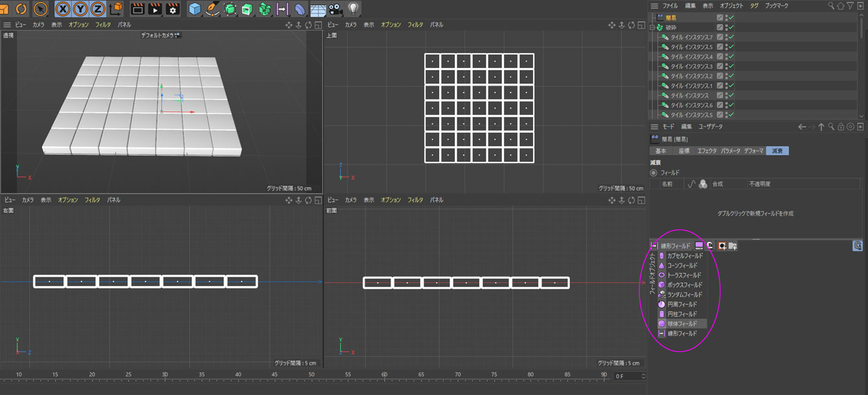Toggle visibility dots for タイル インスタンス.7
The image size is (868, 395).
tap(726, 38)
